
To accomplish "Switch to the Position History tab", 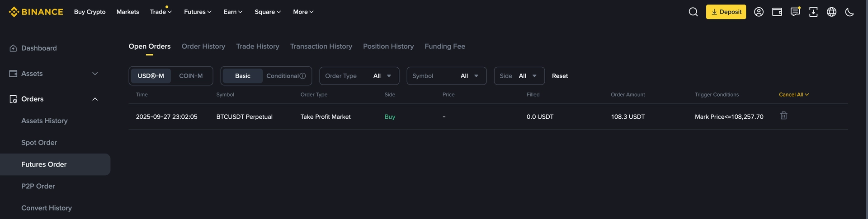I will coord(388,46).
